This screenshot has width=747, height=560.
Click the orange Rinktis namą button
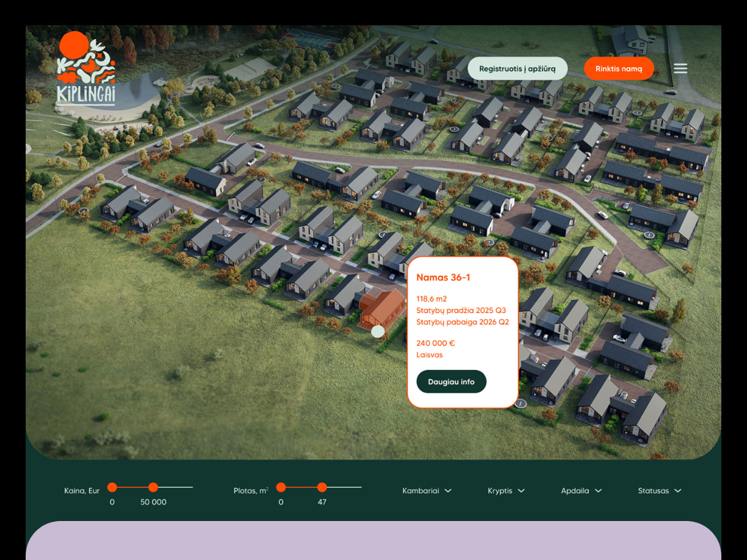(619, 69)
